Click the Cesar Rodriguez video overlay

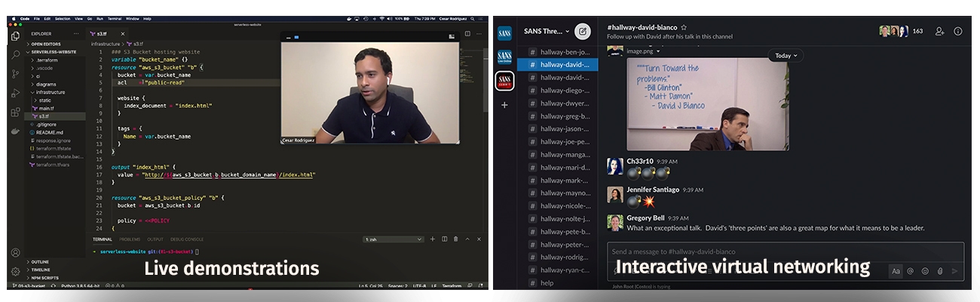pyautogui.click(x=370, y=88)
